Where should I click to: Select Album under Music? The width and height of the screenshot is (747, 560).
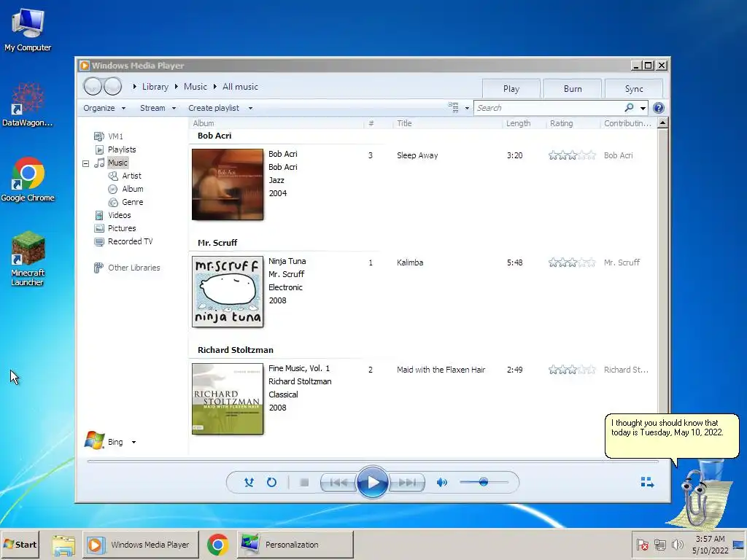(133, 189)
